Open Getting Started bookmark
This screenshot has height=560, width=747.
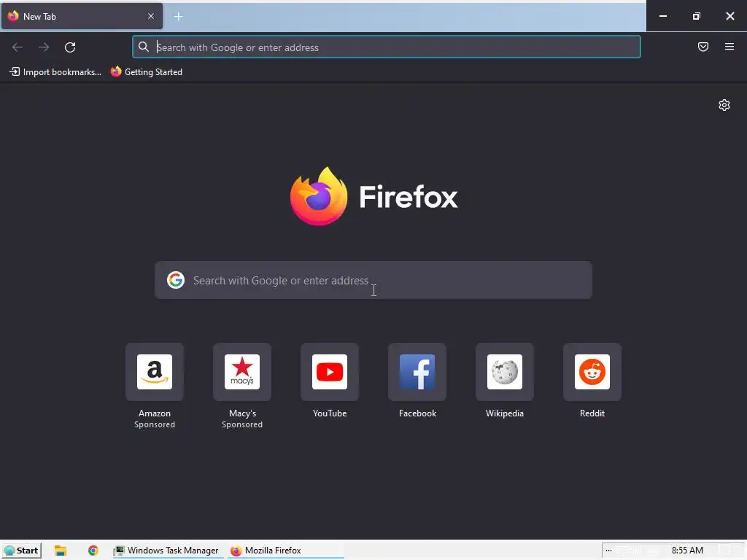[x=146, y=72]
